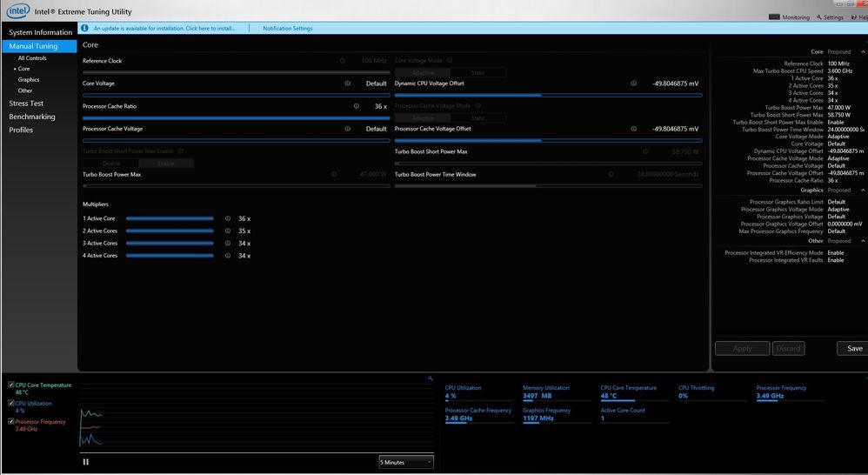This screenshot has width=868, height=475.
Task: Select Adaptive for Processor Cache Voltage Mode
Action: pos(423,118)
